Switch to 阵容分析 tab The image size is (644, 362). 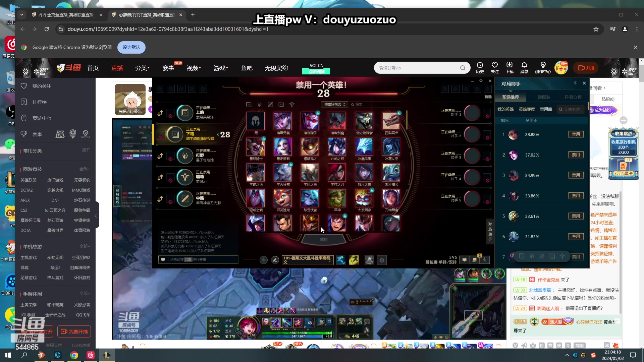tap(573, 97)
